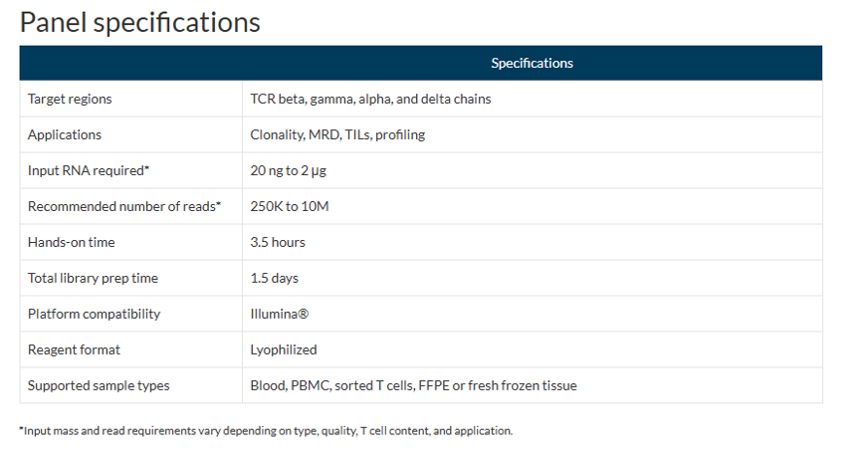The height and width of the screenshot is (460, 868).
Task: Select the Total library prep time label
Action: [93, 278]
